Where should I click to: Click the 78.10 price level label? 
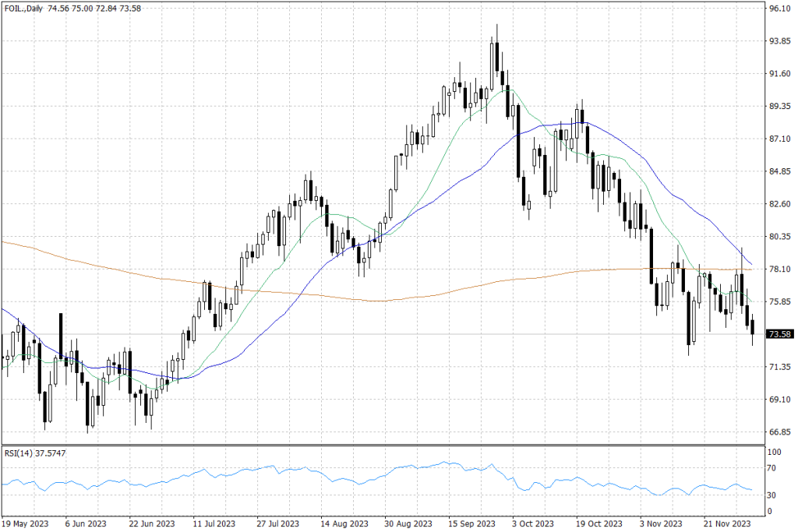[x=779, y=269]
